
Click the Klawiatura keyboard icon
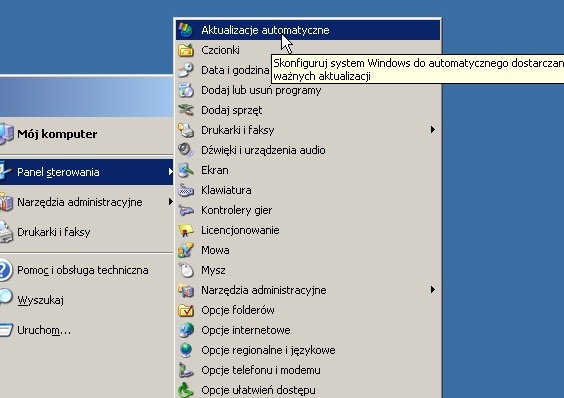click(186, 190)
